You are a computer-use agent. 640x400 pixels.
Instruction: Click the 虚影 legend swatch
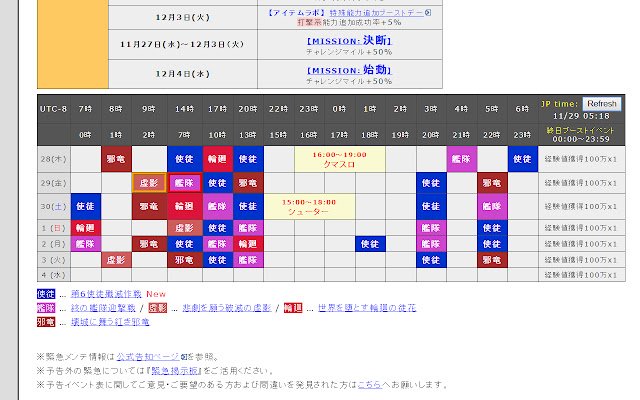[158, 308]
